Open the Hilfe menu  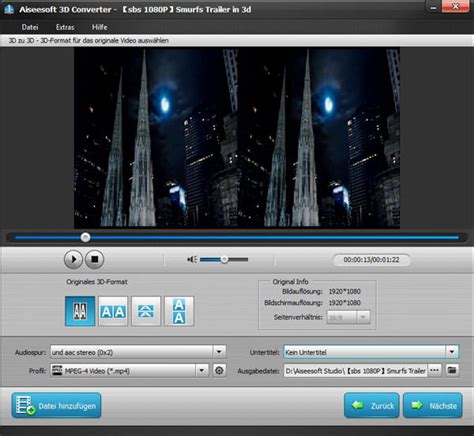point(100,27)
